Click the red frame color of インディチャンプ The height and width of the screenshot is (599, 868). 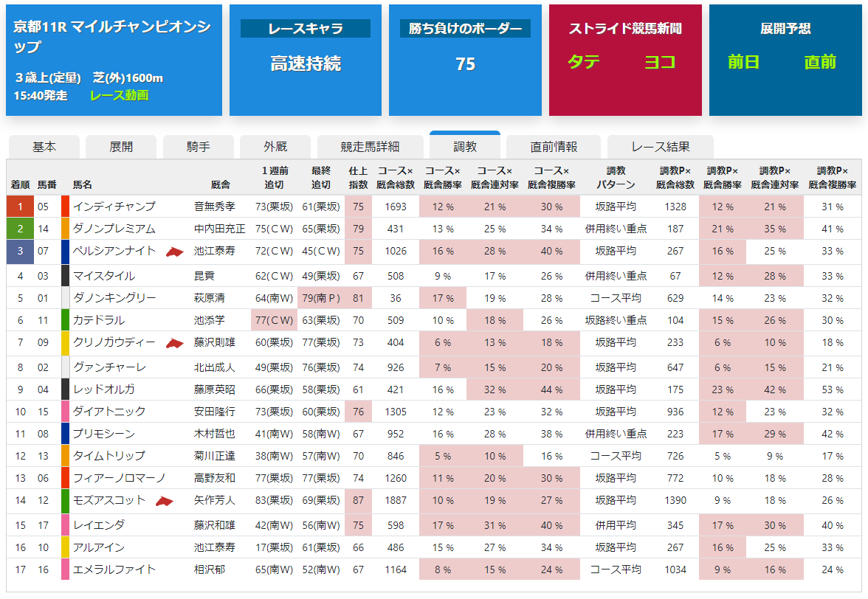(x=65, y=207)
